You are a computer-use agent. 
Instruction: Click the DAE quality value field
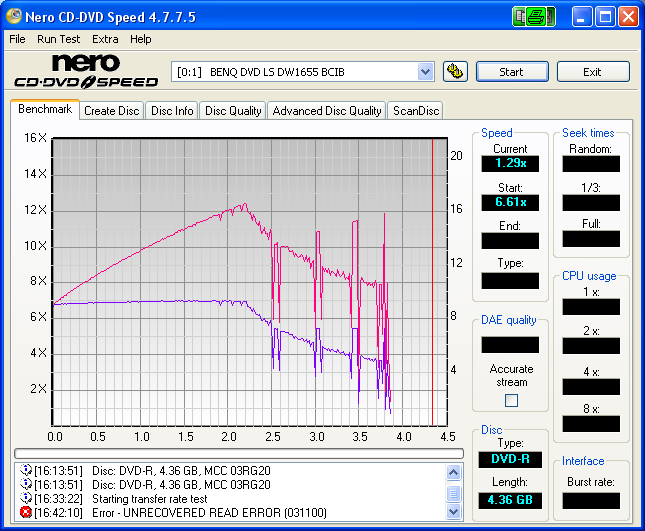[x=510, y=345]
